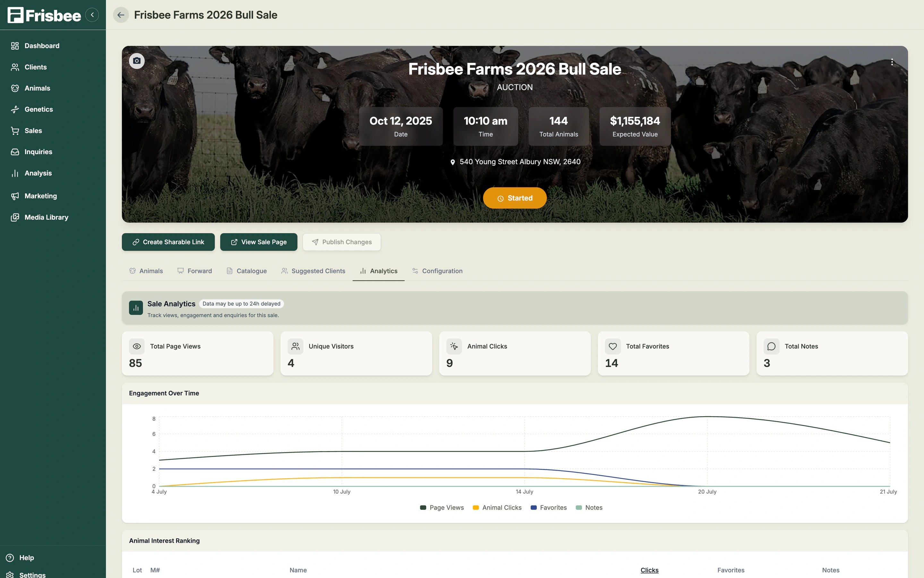Click the Sales cart icon
The image size is (924, 578).
tap(15, 131)
